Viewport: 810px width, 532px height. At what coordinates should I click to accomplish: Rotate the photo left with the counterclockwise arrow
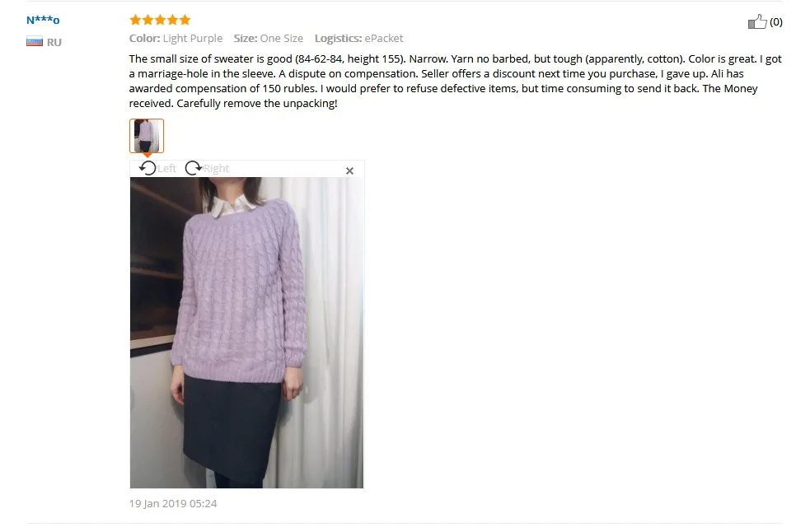pos(147,168)
